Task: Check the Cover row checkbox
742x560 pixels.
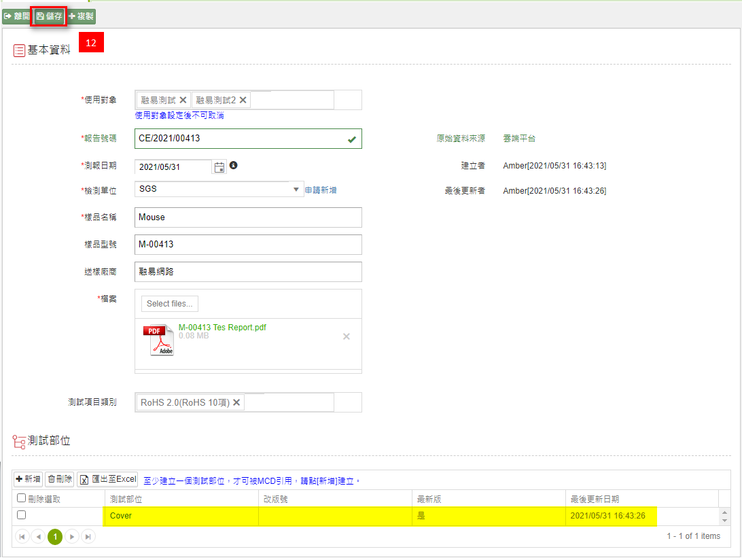Action: click(x=21, y=515)
